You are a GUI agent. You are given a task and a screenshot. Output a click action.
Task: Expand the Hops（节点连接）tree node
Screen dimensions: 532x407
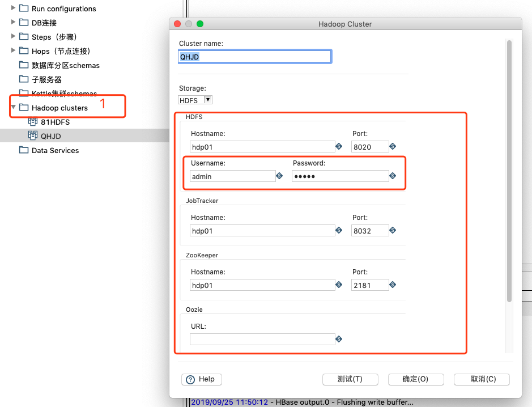coord(13,50)
